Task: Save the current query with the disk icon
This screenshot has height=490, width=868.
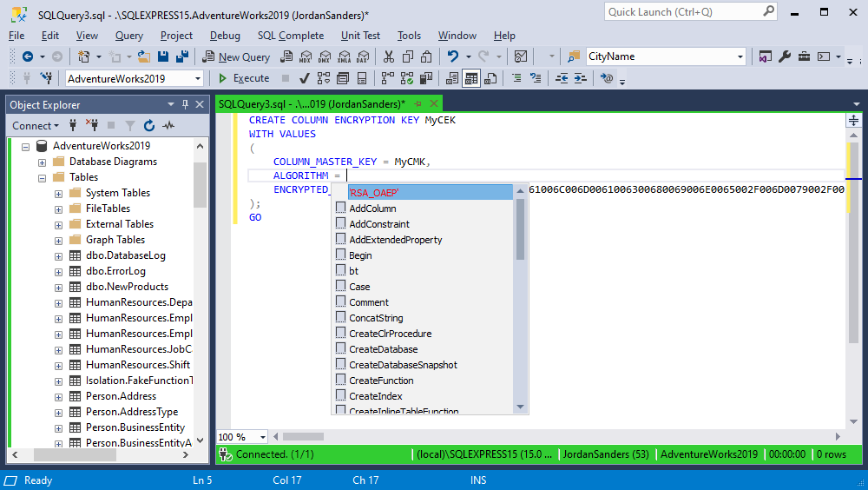Action: tap(163, 56)
